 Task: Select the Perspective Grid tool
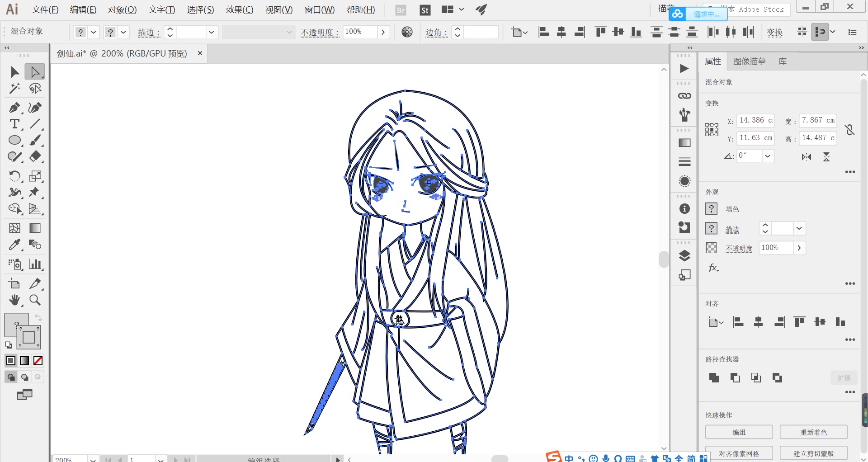tap(35, 208)
